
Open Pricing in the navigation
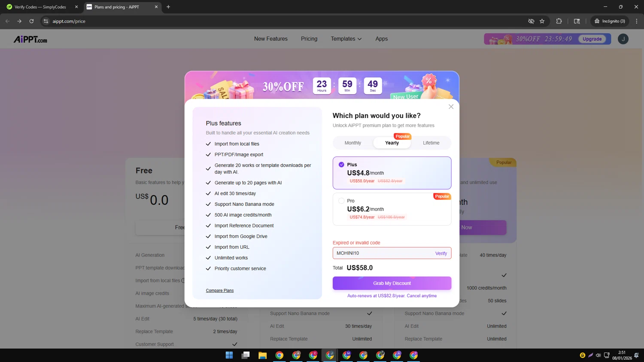[309, 39]
